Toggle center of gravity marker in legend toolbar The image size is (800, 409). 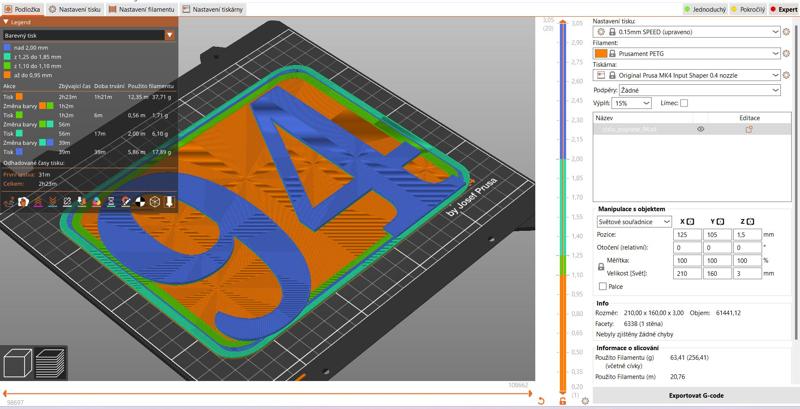(139, 201)
